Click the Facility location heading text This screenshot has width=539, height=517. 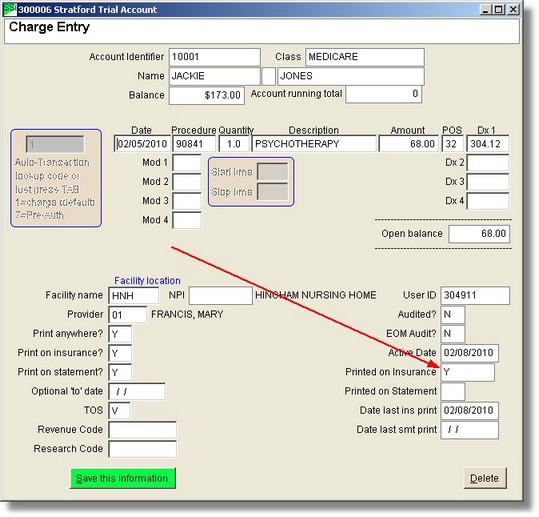click(x=147, y=281)
